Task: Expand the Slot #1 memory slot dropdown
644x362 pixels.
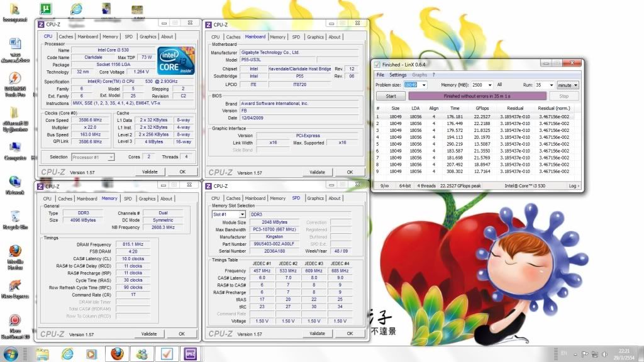Action: tap(242, 214)
